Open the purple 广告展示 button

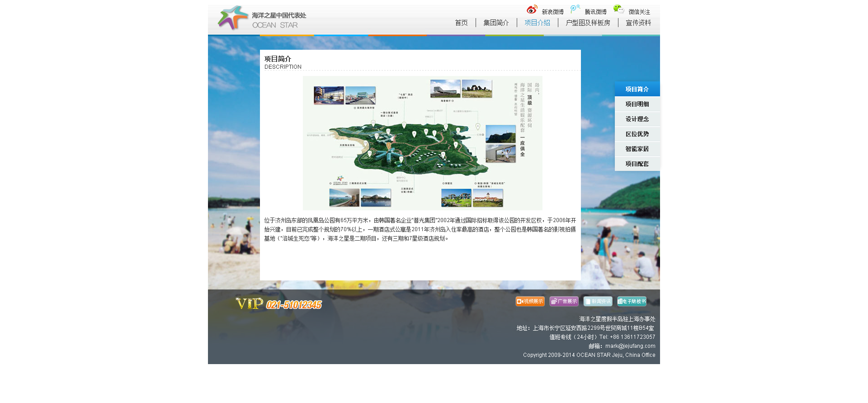pos(564,301)
